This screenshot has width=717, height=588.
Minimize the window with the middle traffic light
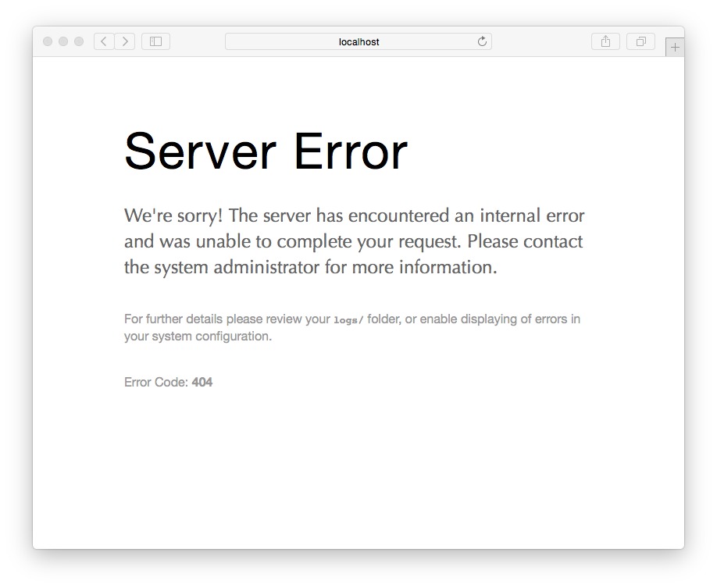pos(63,41)
